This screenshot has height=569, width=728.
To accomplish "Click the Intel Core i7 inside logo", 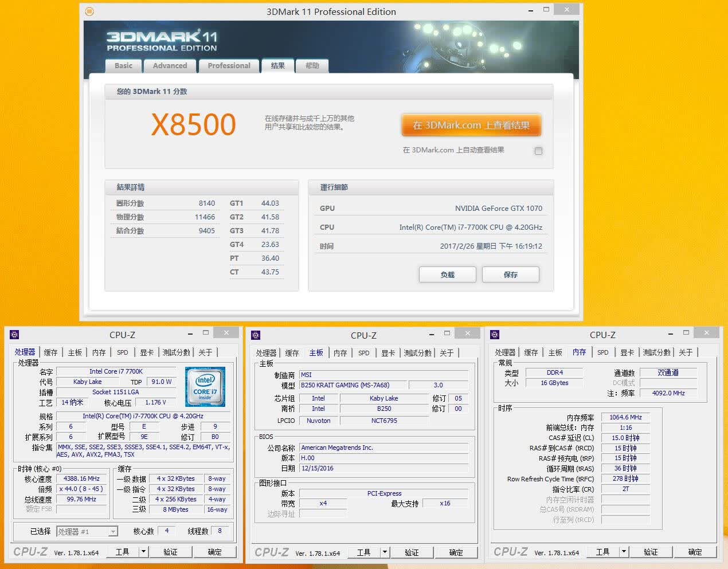I will pyautogui.click(x=205, y=387).
